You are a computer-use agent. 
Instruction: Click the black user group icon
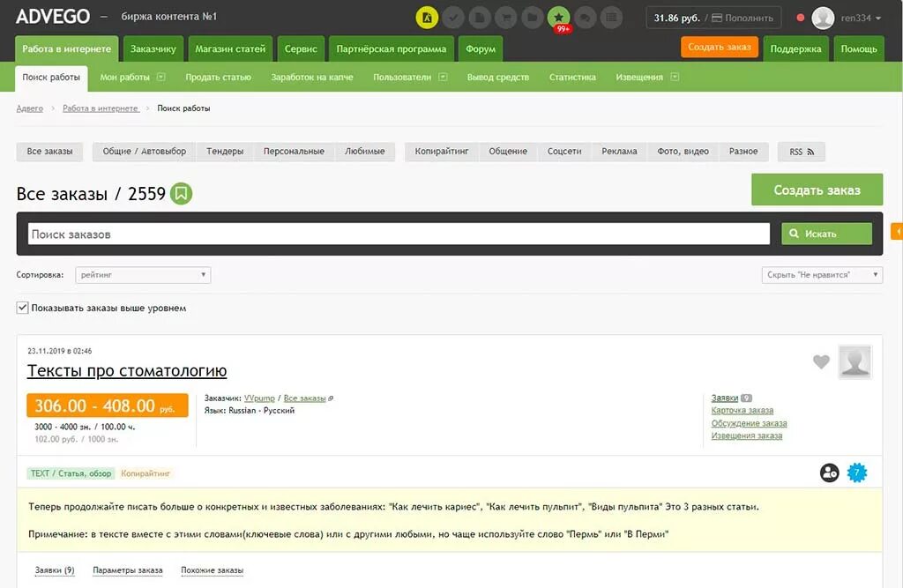coord(829,473)
